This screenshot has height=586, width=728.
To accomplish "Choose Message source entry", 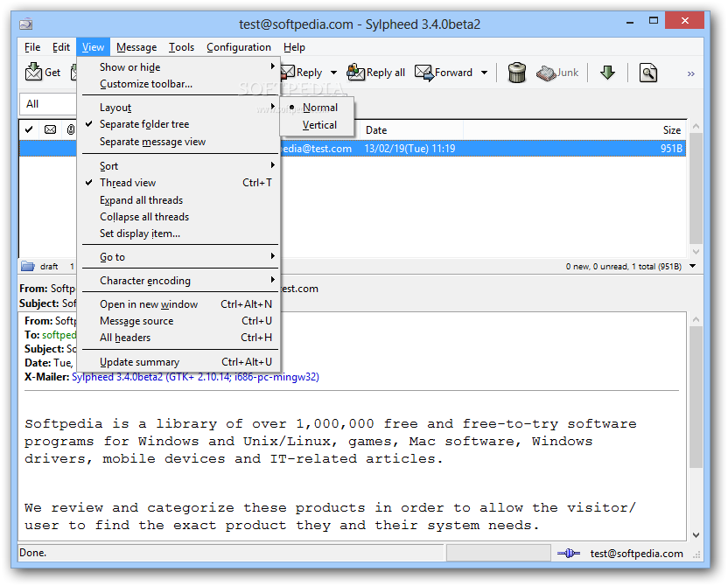I will tap(178, 321).
